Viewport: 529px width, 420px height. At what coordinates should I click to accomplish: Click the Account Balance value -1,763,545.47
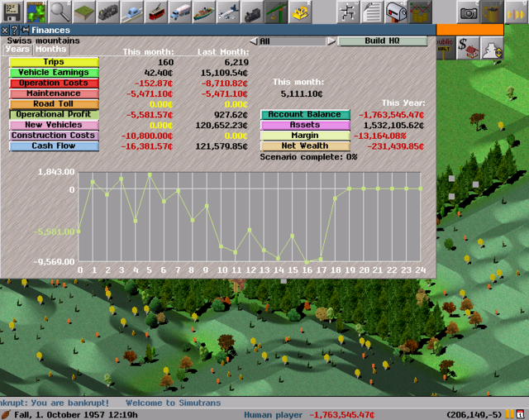tap(391, 115)
